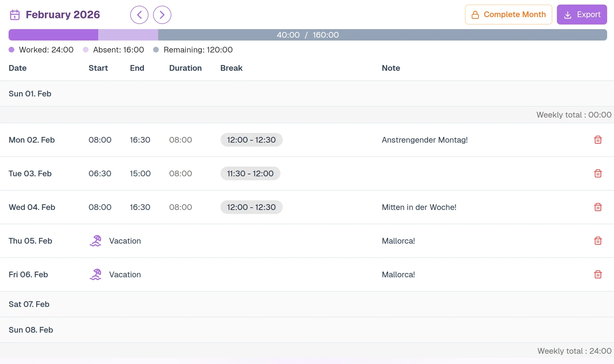Click the monthly hours progress bar
Viewport: 614px width, 364px height.
tap(307, 35)
